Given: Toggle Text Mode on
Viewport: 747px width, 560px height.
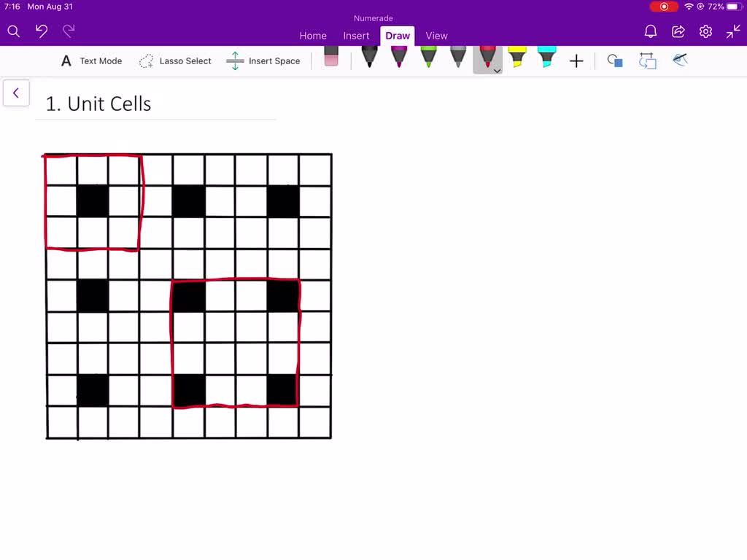Looking at the screenshot, I should click(90, 61).
